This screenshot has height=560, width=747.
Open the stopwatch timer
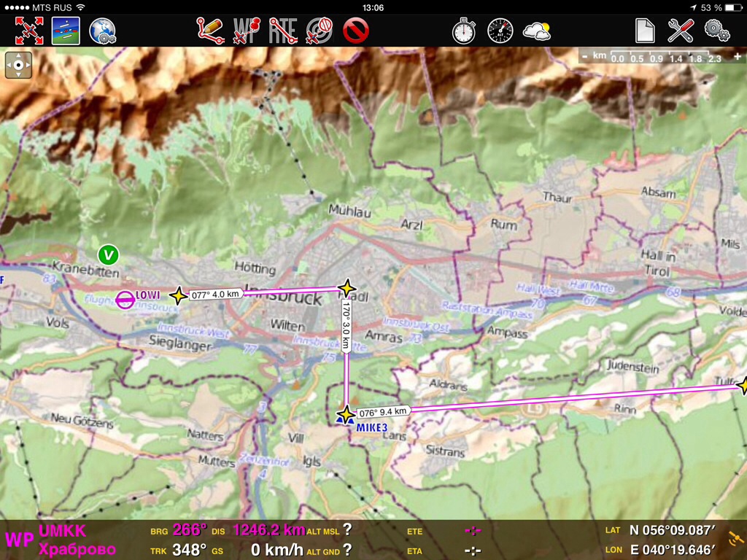(464, 31)
